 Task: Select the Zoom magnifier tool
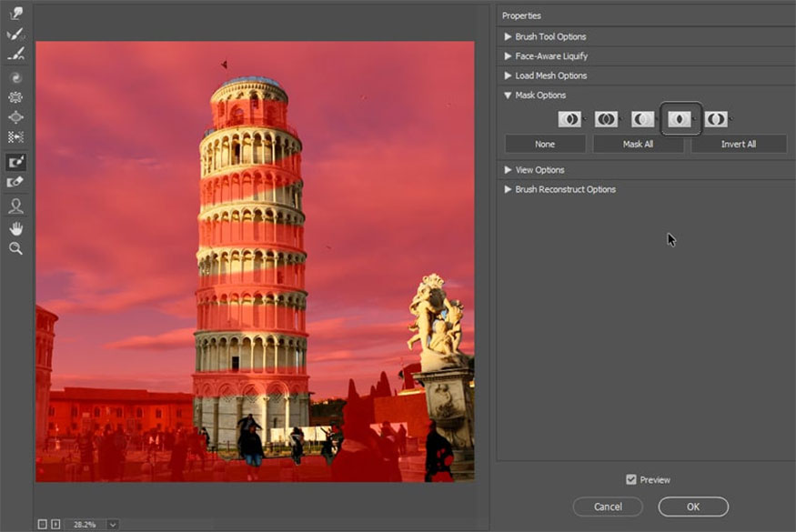click(x=15, y=248)
